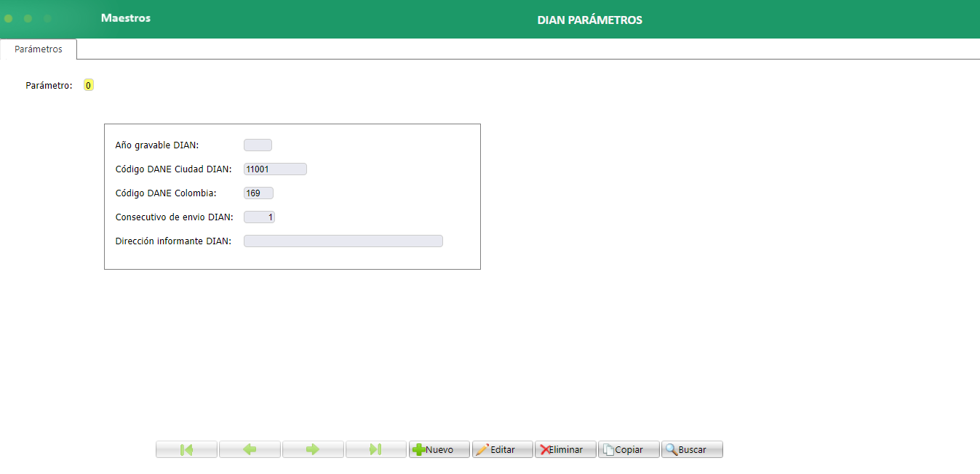Click the Código DANE Ciudad DIAN field
The height and width of the screenshot is (474, 980).
[x=275, y=169]
